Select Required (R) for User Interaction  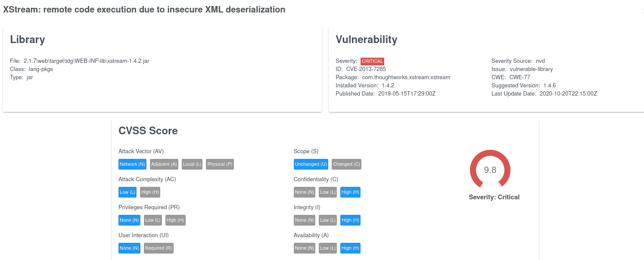tap(159, 248)
